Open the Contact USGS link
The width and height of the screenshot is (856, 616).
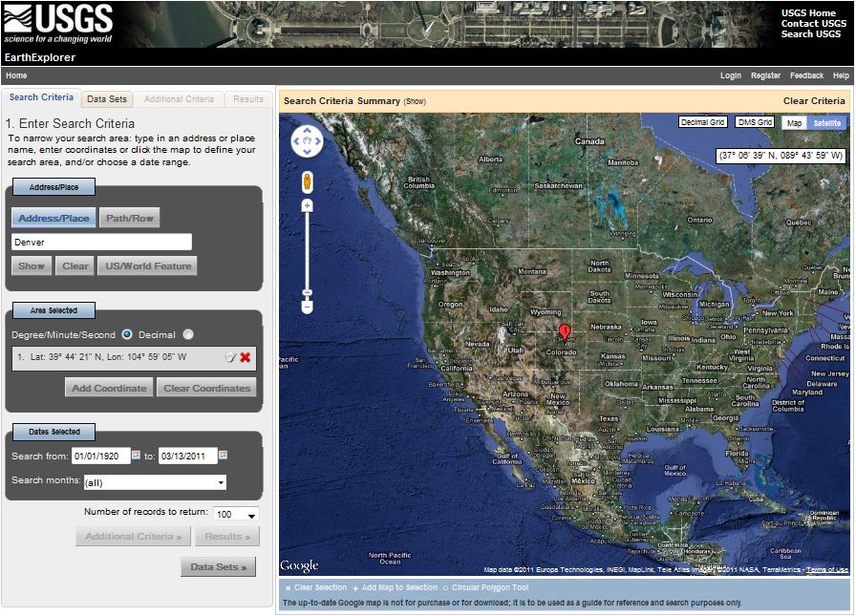click(x=813, y=24)
